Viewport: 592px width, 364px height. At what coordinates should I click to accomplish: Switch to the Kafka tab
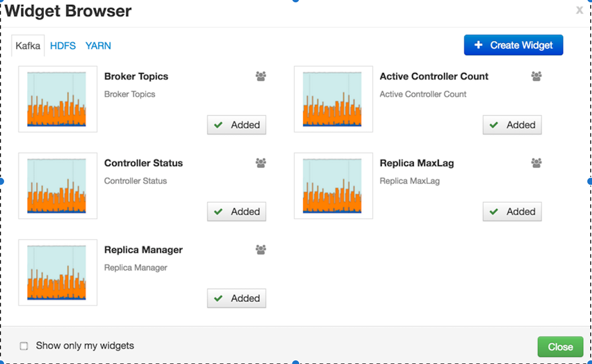pos(28,46)
